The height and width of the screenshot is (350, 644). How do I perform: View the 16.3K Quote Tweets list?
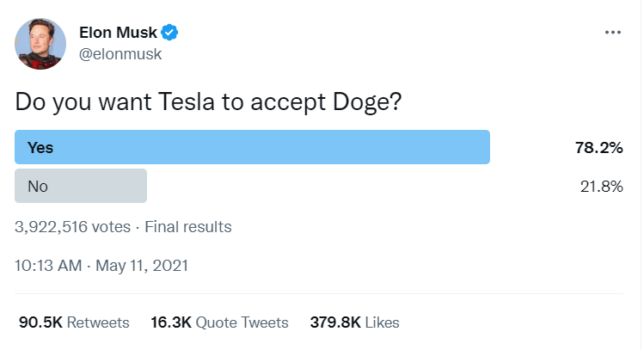pyautogui.click(x=219, y=322)
